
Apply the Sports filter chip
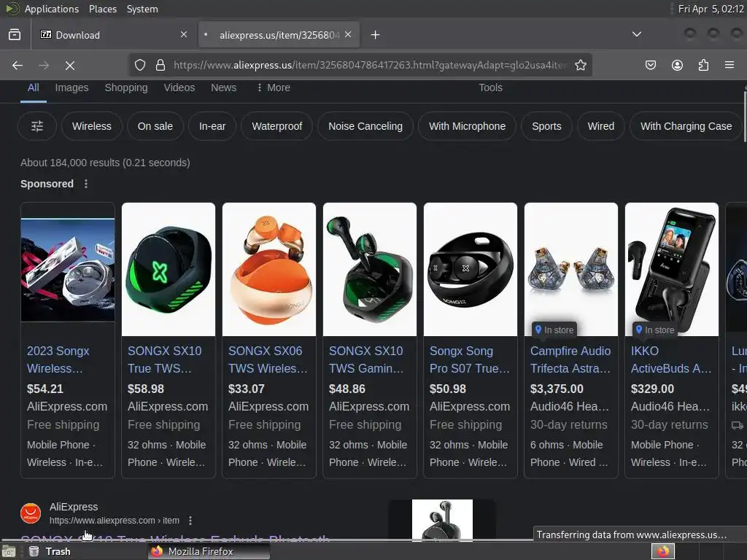point(546,126)
